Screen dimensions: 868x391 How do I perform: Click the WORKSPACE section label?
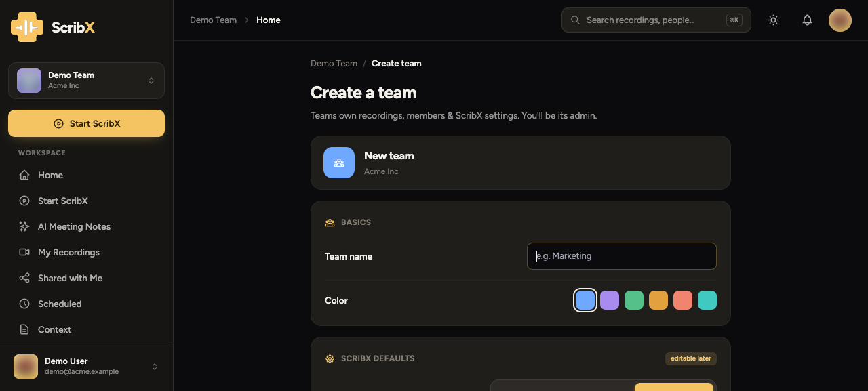pyautogui.click(x=42, y=153)
